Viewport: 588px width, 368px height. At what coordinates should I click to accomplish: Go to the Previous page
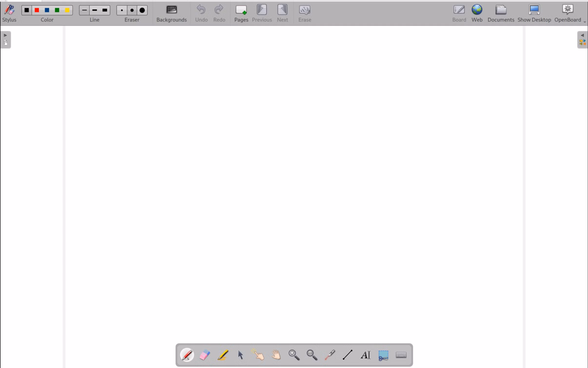(x=262, y=14)
